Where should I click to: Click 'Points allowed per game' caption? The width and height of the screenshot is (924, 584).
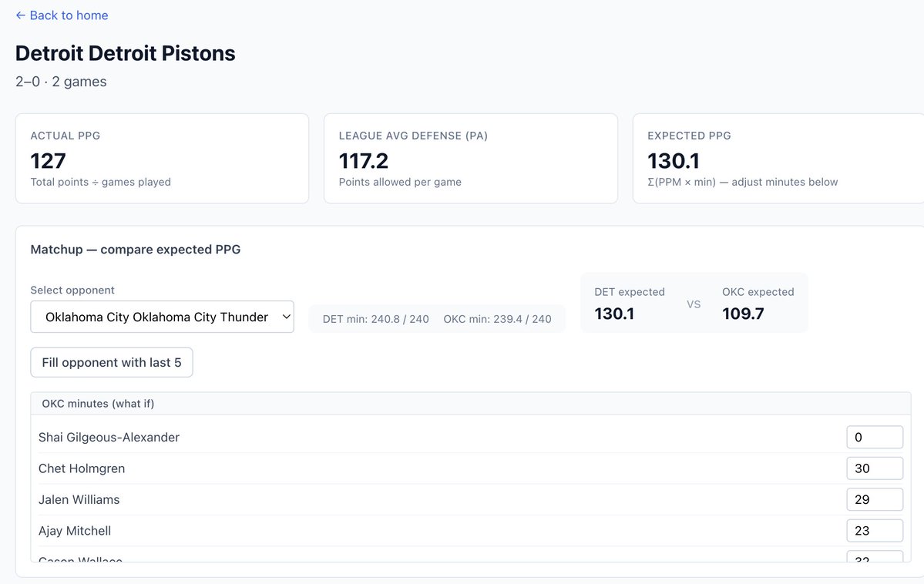coord(400,182)
